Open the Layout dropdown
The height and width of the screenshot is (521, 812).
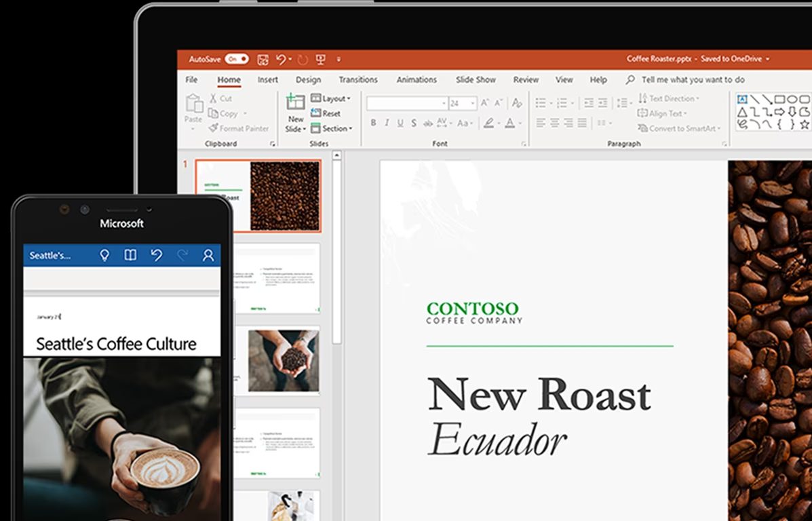pyautogui.click(x=330, y=98)
